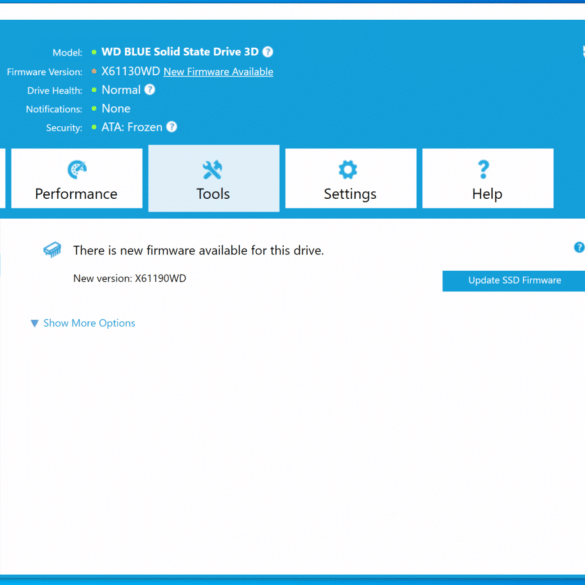Click the ATA: Frozen security value
The height and width of the screenshot is (585, 585).
coord(132,127)
